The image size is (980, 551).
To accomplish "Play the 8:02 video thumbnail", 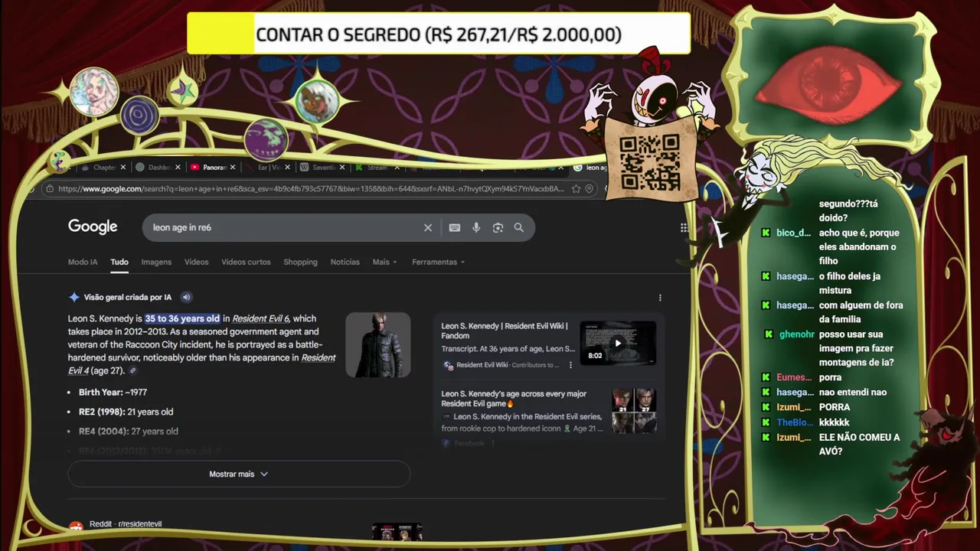I will pyautogui.click(x=618, y=343).
